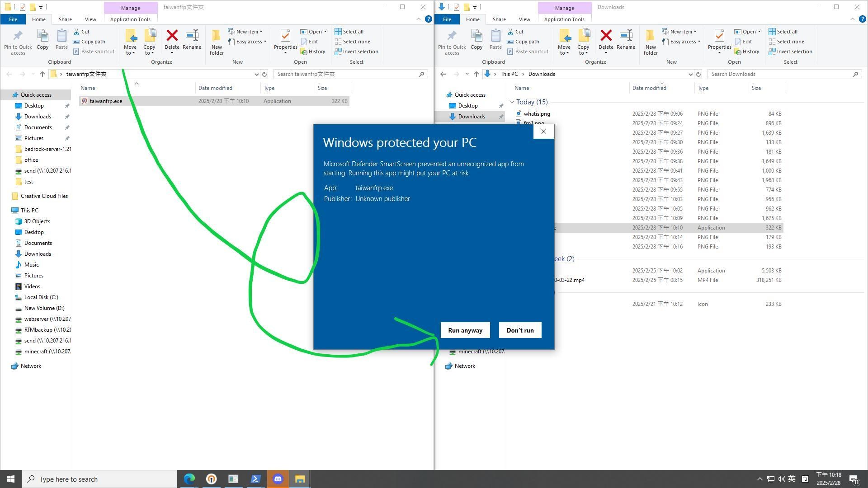The height and width of the screenshot is (488, 868).
Task: Click Run anyway in the SmartScreen dialog
Action: tap(465, 330)
